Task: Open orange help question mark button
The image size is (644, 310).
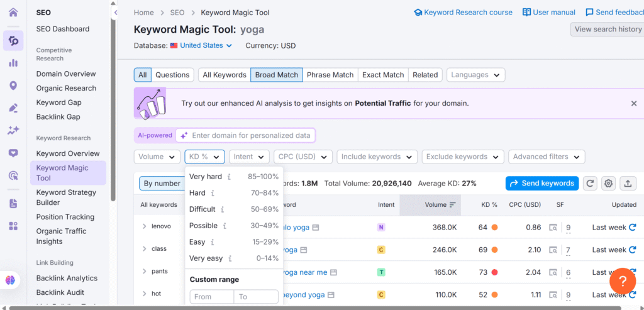Action: [x=623, y=281]
